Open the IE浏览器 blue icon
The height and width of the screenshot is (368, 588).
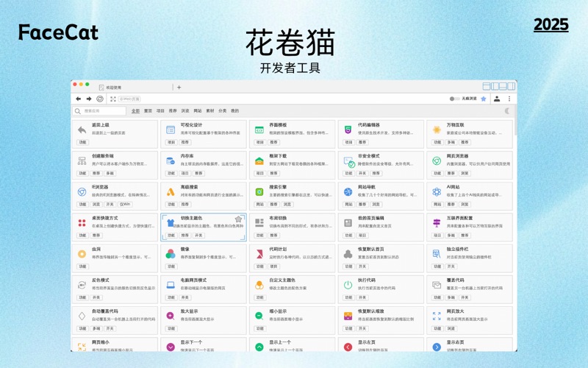[82, 192]
